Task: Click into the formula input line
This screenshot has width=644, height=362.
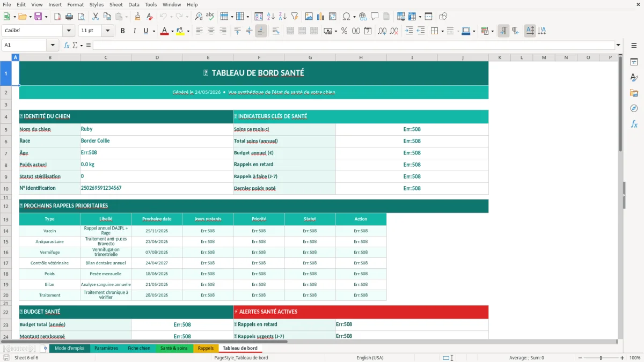Action: point(353,45)
